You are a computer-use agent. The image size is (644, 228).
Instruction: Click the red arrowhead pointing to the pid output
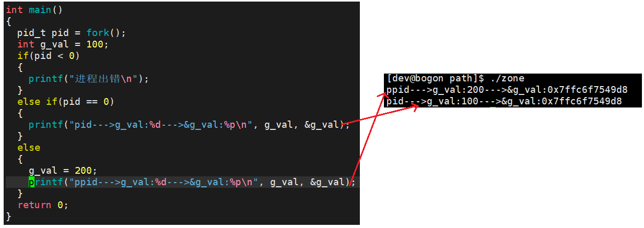(x=414, y=108)
